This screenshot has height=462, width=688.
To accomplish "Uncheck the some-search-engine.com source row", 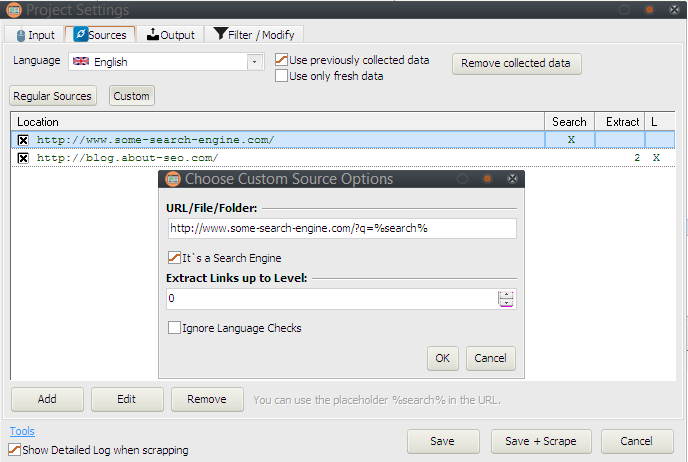I will (x=23, y=141).
